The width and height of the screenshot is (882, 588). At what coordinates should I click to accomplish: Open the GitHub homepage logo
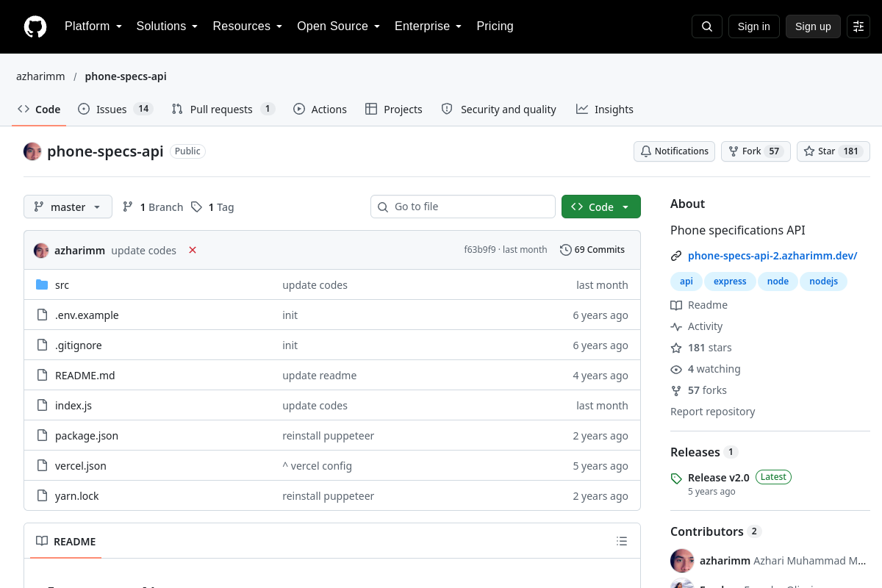point(35,26)
